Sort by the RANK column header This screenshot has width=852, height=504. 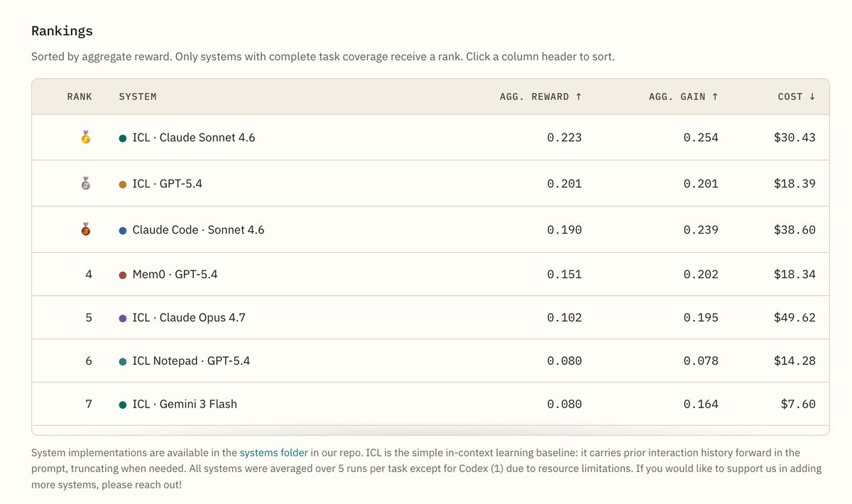(80, 97)
